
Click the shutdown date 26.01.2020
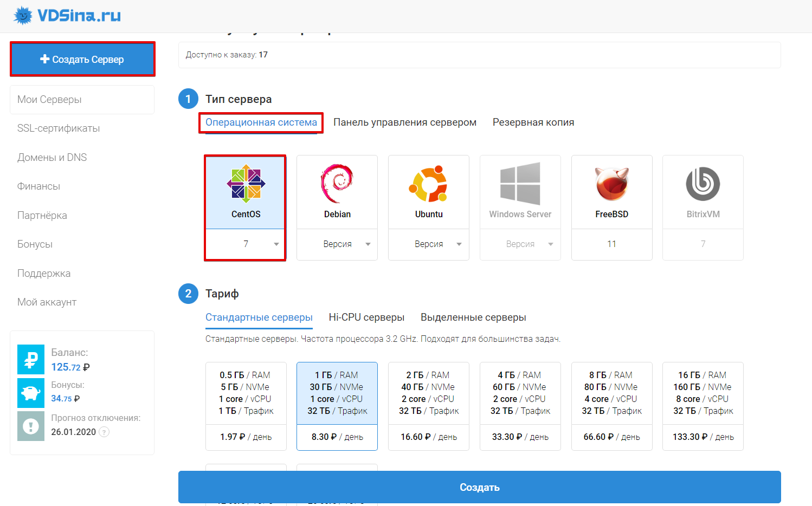(x=73, y=432)
